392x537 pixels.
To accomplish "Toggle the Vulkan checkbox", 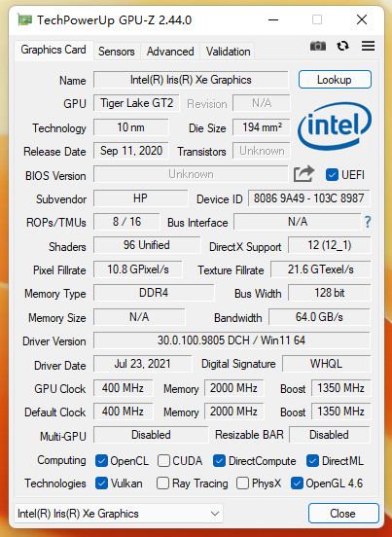I will [x=101, y=483].
